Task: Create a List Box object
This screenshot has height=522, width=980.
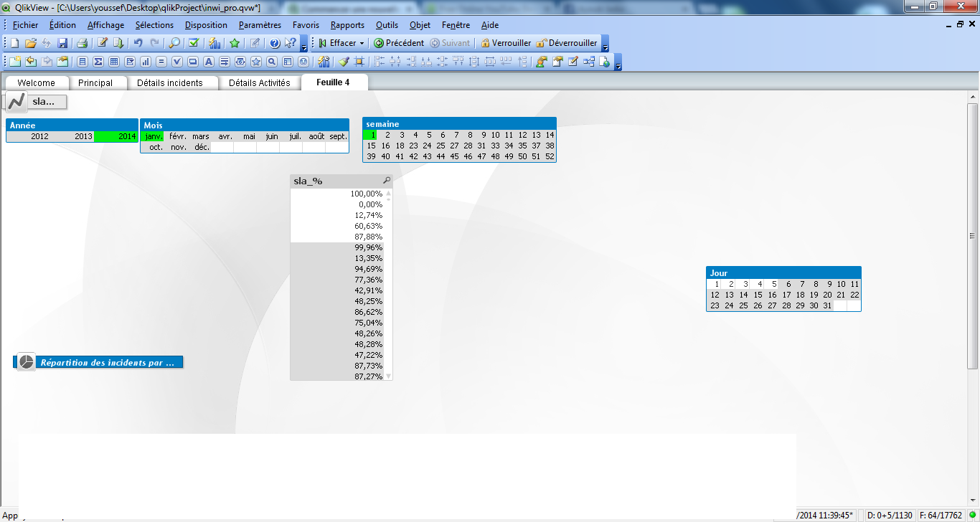Action: tap(82, 62)
